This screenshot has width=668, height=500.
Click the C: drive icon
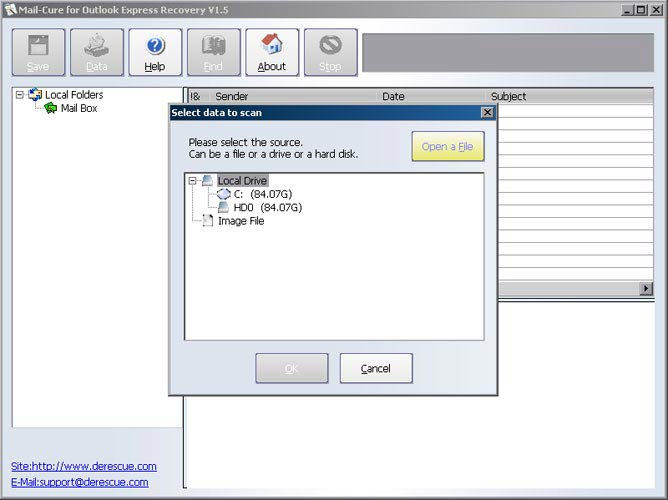tap(223, 194)
